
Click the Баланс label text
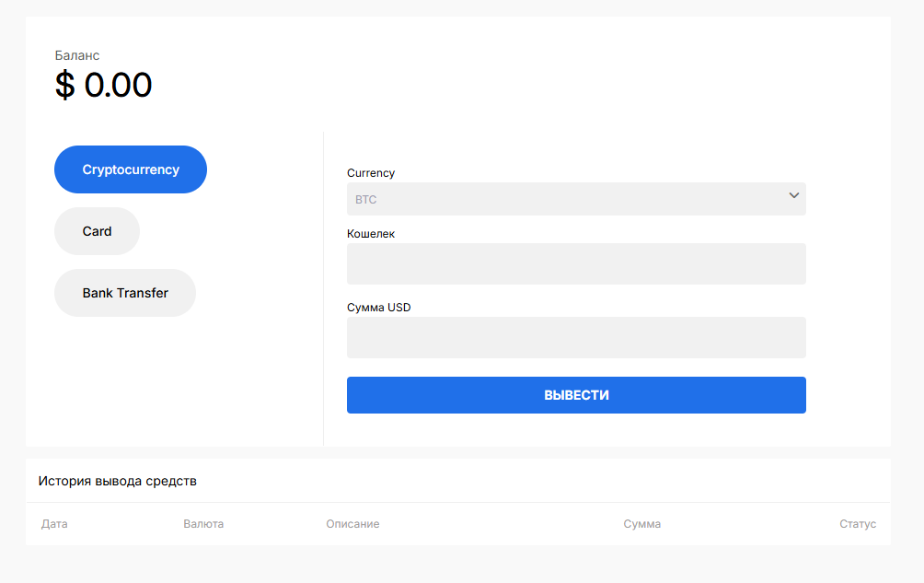click(x=77, y=56)
